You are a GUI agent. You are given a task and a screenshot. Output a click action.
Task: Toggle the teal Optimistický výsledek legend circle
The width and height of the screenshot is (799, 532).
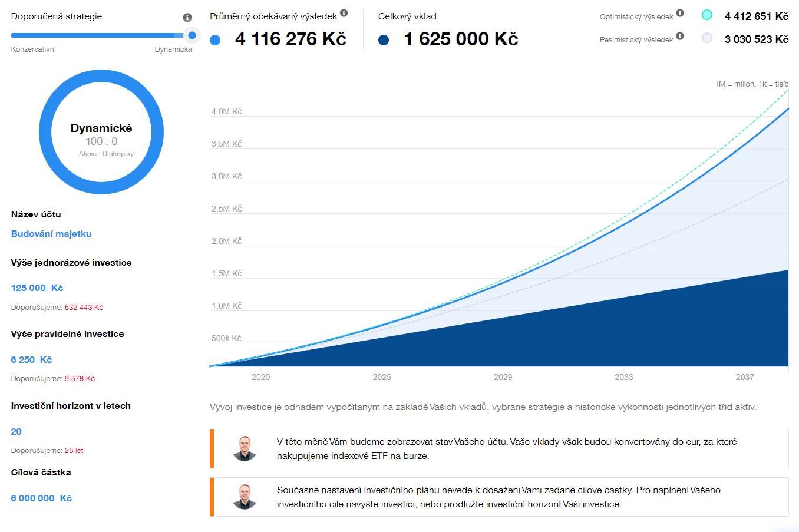click(707, 15)
